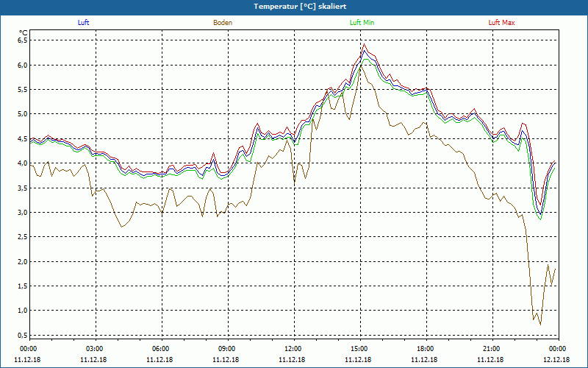Click the °C unit label on the axis
This screenshot has height=368, width=588.
click(24, 32)
